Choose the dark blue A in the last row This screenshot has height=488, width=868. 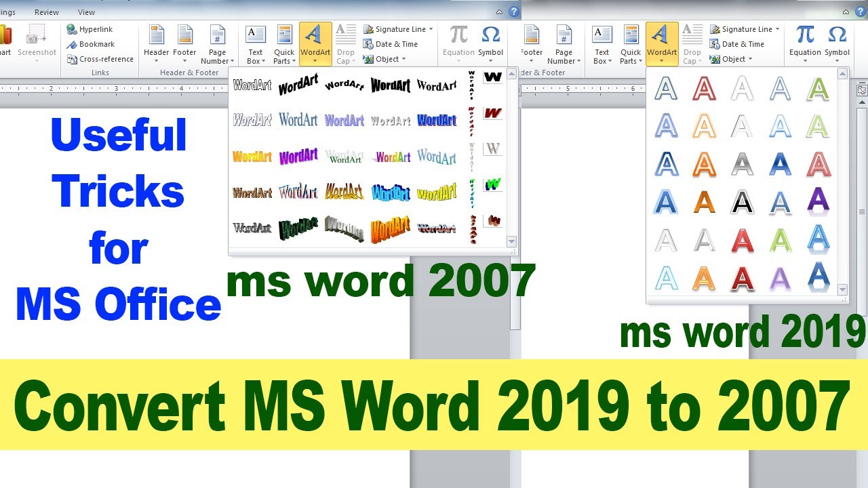point(818,277)
